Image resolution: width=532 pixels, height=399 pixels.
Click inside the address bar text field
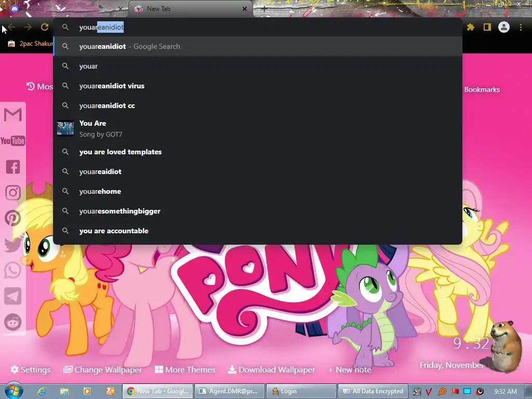click(x=258, y=27)
